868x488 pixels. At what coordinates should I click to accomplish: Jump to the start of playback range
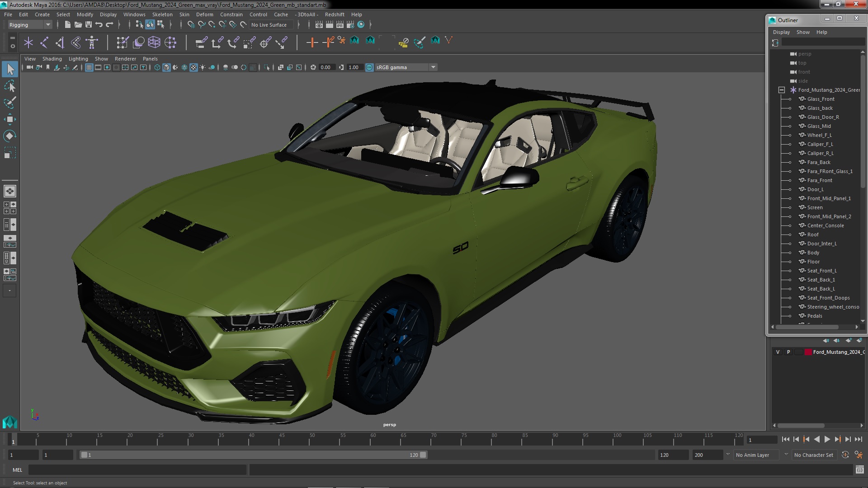tap(786, 439)
